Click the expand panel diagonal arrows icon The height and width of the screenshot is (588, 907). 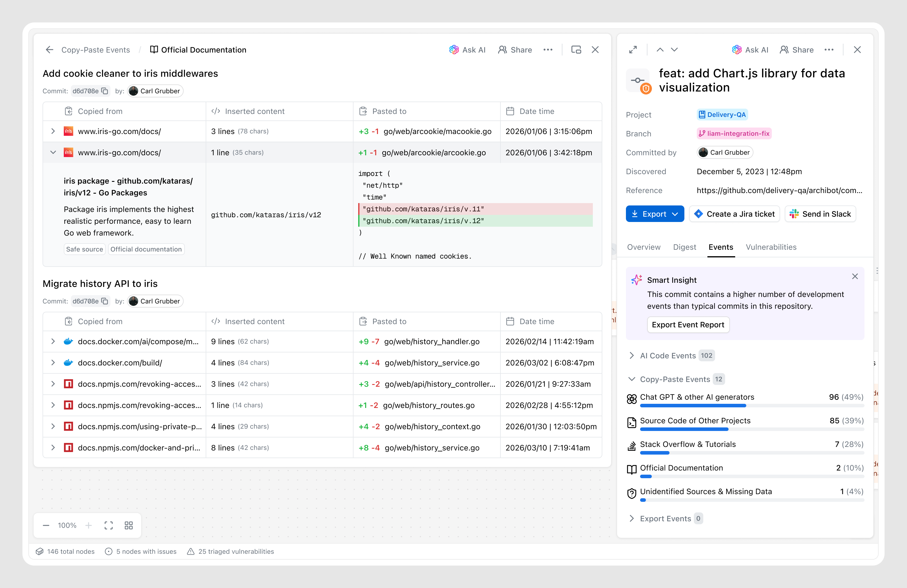633,50
